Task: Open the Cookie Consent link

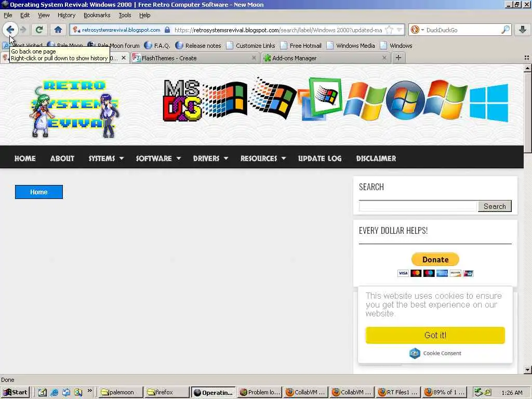Action: click(435, 353)
